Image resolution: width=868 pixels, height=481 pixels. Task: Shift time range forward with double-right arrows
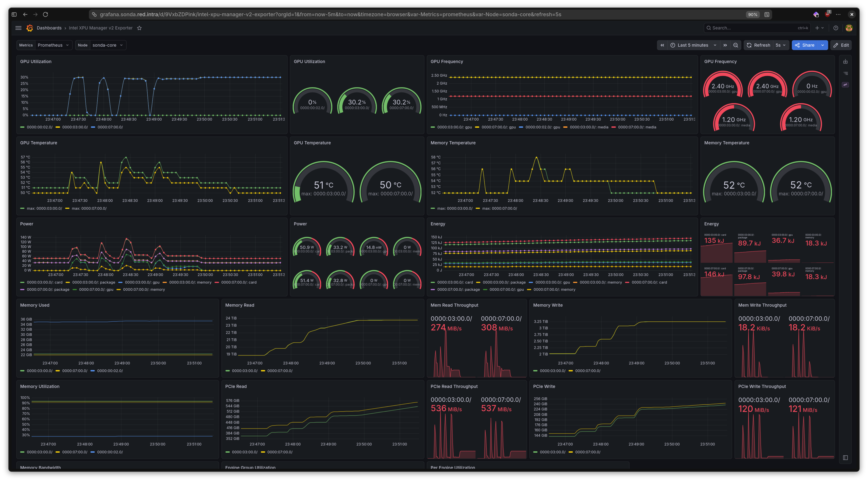coord(725,45)
